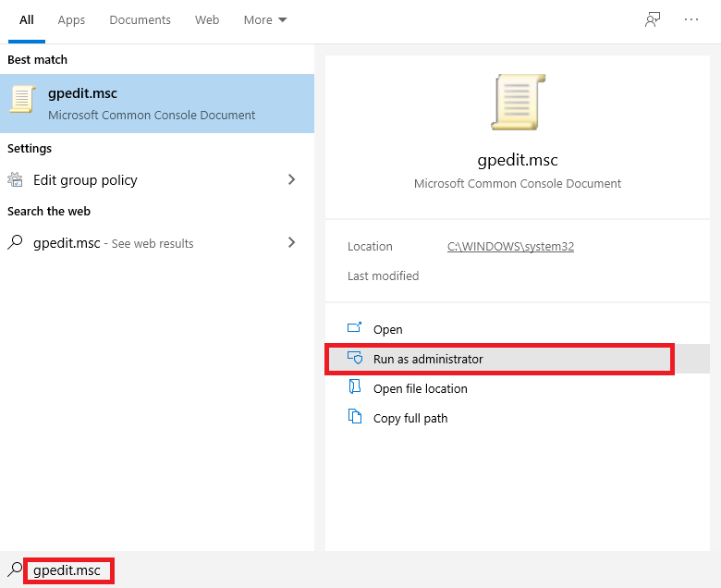Click the large gpedit.msc document icon
Viewport: 721px width, 588px height.
pos(518,102)
